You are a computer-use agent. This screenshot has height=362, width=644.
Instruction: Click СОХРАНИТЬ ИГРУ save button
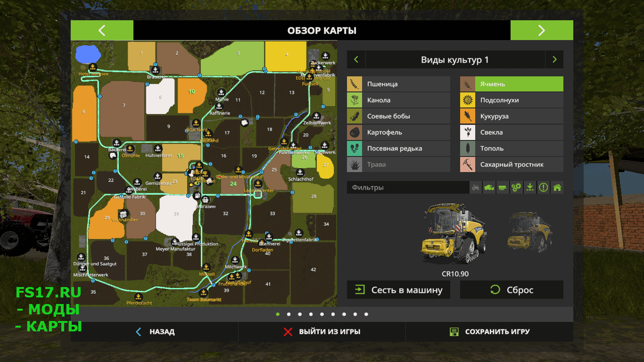pos(489,332)
